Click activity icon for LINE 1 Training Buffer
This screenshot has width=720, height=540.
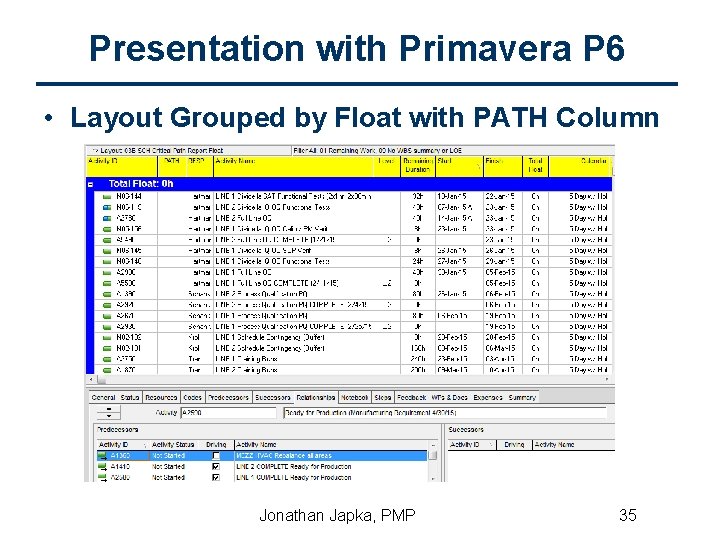tap(107, 360)
